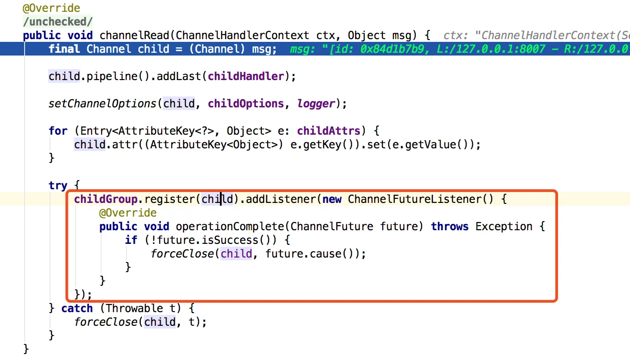The width and height of the screenshot is (630, 364).
Task: Click the 'if' keyword
Action: (131, 240)
